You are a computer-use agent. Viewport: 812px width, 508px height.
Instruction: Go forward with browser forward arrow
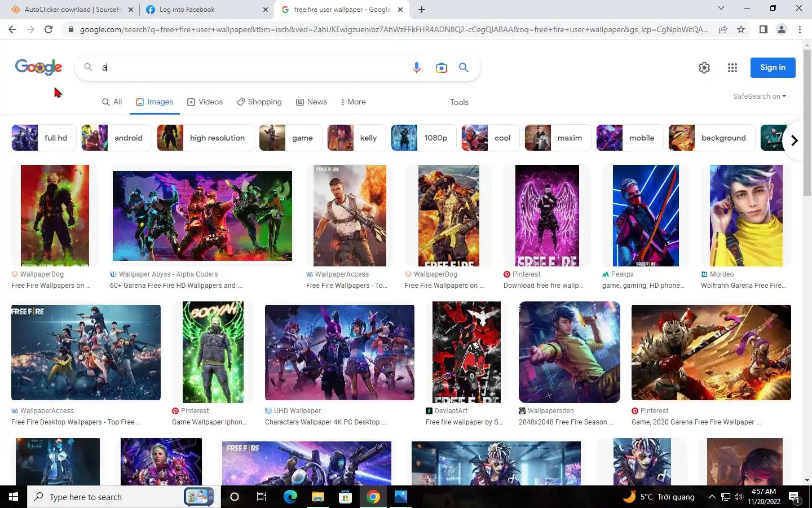point(30,29)
